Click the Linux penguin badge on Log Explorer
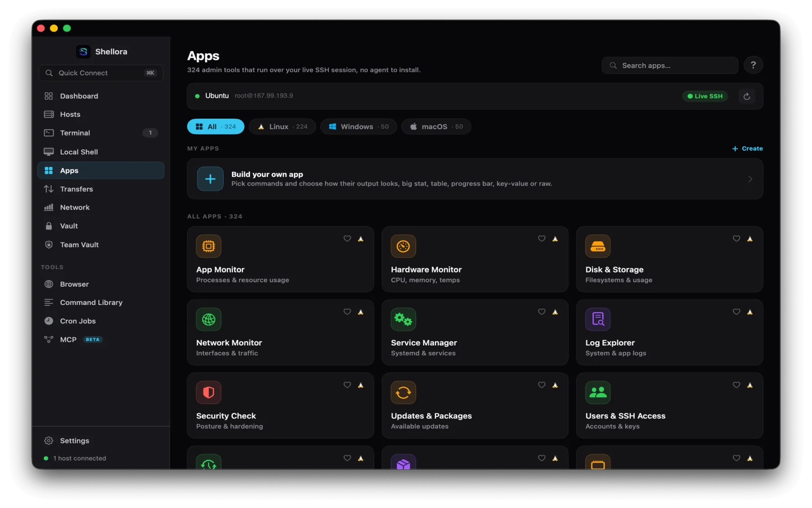 pos(750,312)
